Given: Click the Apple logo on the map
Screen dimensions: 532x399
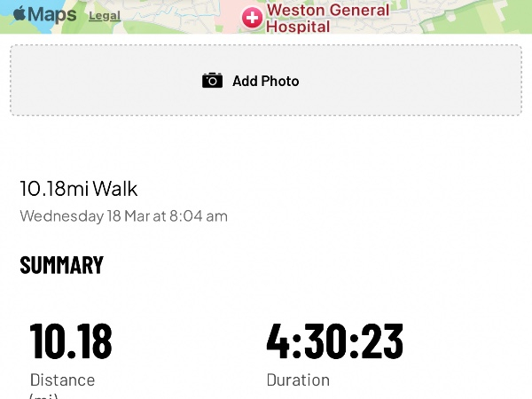Looking at the screenshot, I should (19, 14).
